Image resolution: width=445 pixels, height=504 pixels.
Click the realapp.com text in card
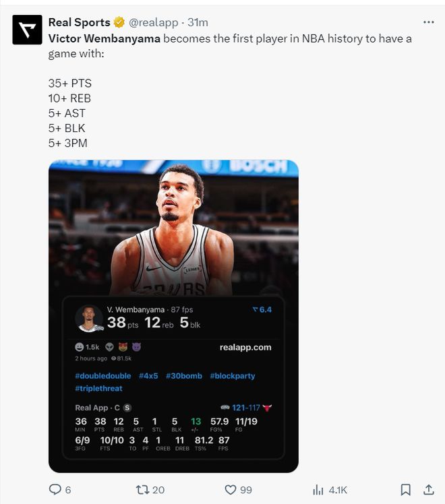pos(245,348)
